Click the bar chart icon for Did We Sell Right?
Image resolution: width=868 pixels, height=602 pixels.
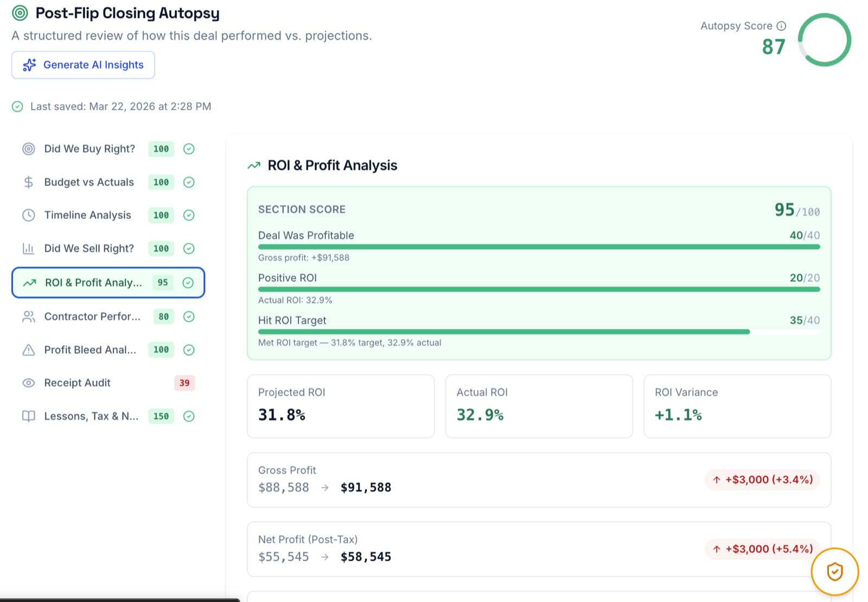[x=29, y=249]
